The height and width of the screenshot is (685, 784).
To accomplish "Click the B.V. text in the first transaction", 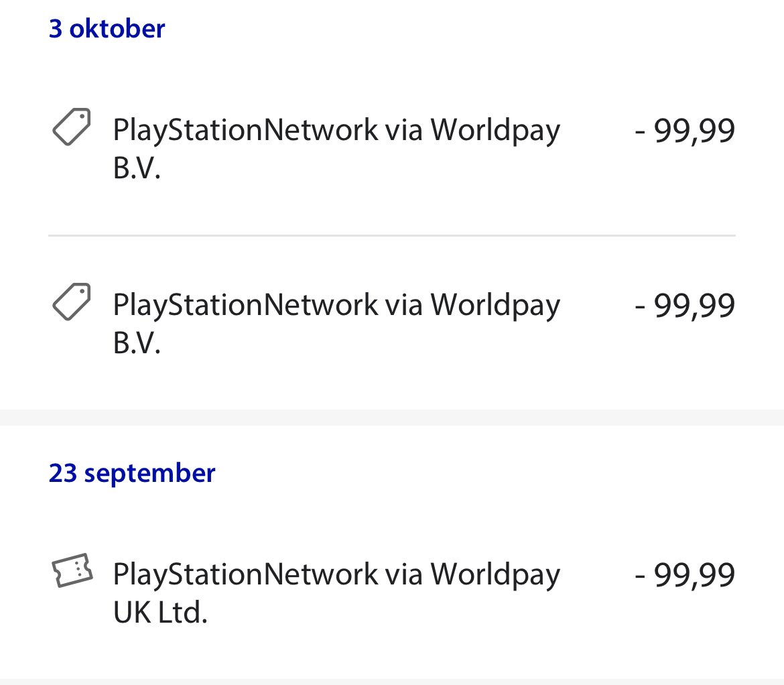I will [137, 168].
